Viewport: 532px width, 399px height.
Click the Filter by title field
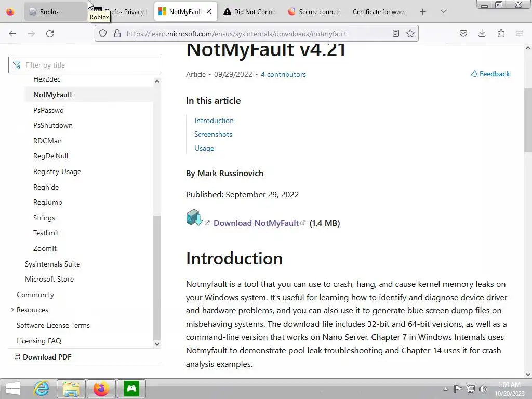pyautogui.click(x=85, y=65)
